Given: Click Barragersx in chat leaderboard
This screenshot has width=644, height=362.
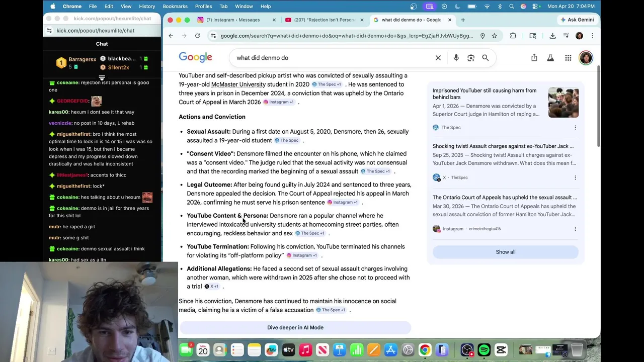Looking at the screenshot, I should coord(82,59).
